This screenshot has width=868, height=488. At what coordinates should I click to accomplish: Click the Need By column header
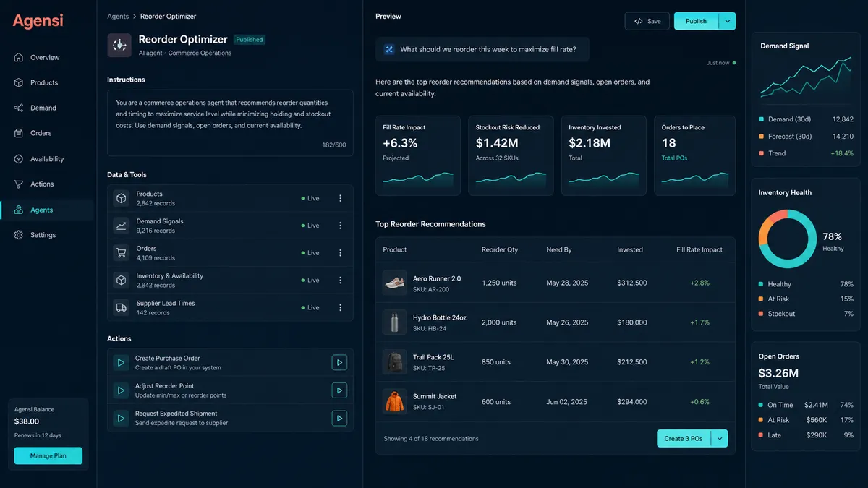coord(559,250)
